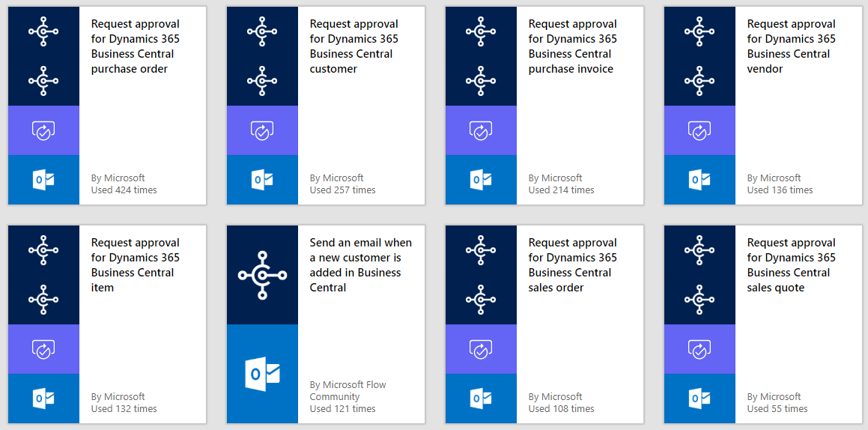Click the large Business Central icon on Send an email card
The width and height of the screenshot is (868, 430).
click(262, 275)
